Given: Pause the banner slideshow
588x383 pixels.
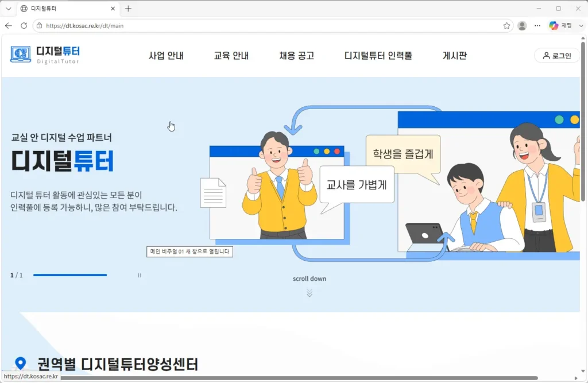Looking at the screenshot, I should point(140,276).
